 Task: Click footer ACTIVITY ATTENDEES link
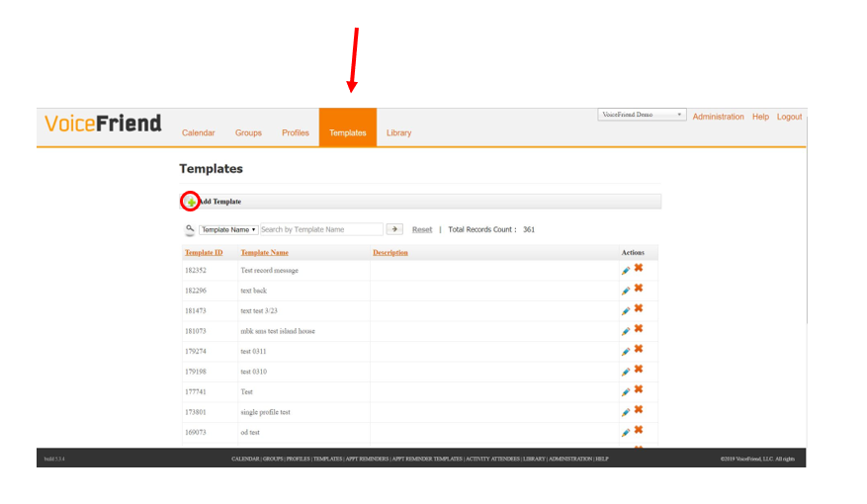tap(492, 459)
